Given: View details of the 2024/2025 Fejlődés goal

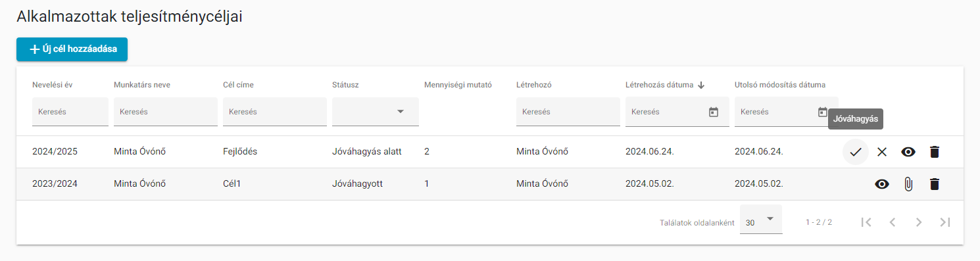Looking at the screenshot, I should (908, 152).
